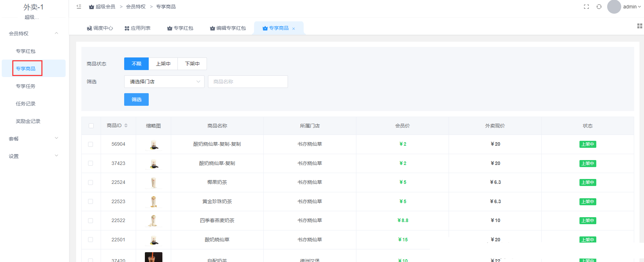644x262 pixels.
Task: Open the grid tab-menu icon at right
Action: point(639,26)
